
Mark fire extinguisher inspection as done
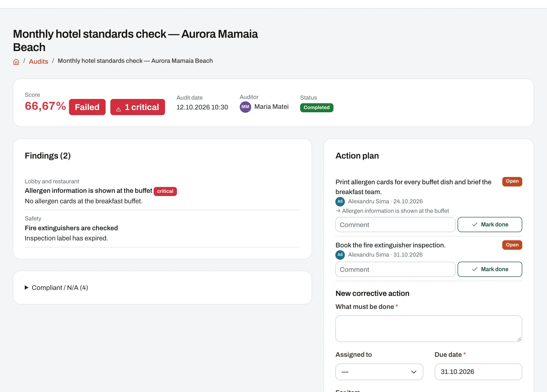[490, 269]
